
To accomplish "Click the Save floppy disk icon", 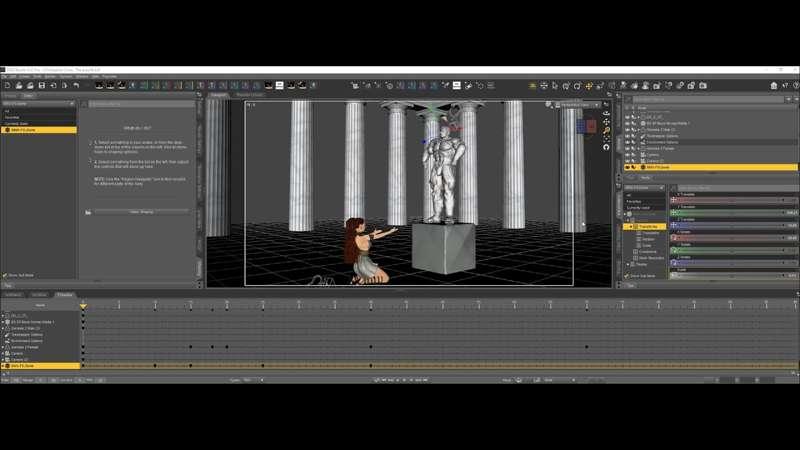I will coord(42,86).
